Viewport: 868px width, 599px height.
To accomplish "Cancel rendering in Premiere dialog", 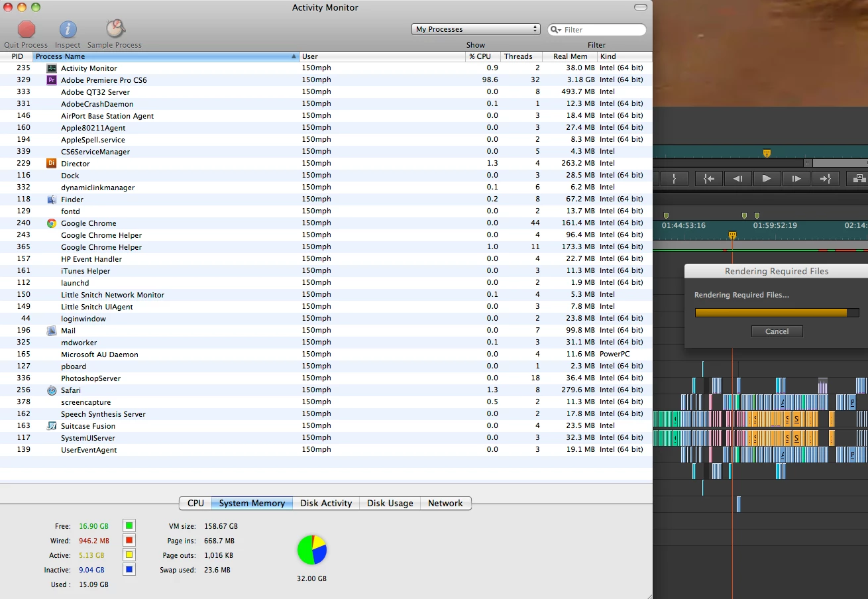I will coord(777,331).
